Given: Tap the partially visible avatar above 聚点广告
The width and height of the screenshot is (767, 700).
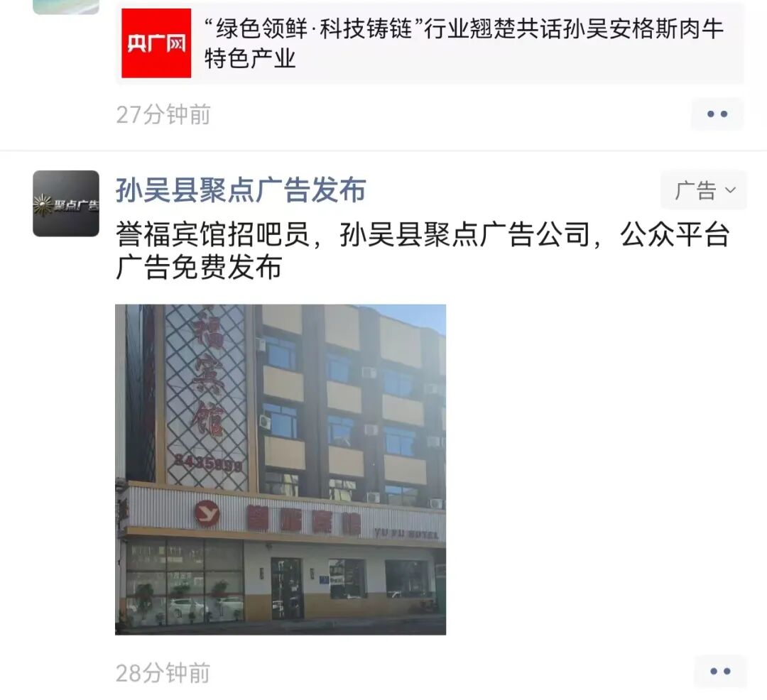Looking at the screenshot, I should [66, 7].
